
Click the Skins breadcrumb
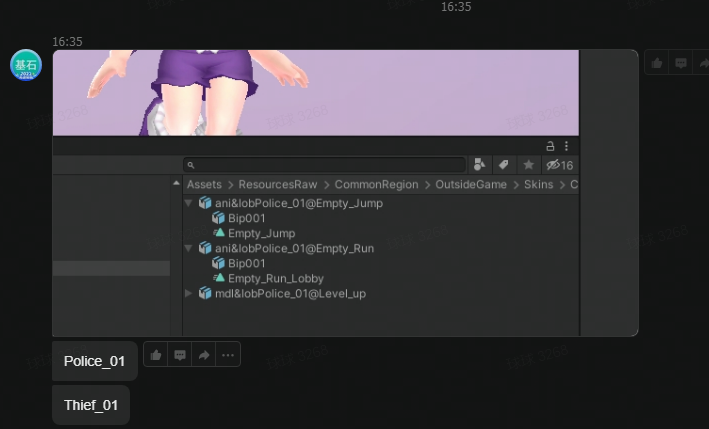[539, 184]
